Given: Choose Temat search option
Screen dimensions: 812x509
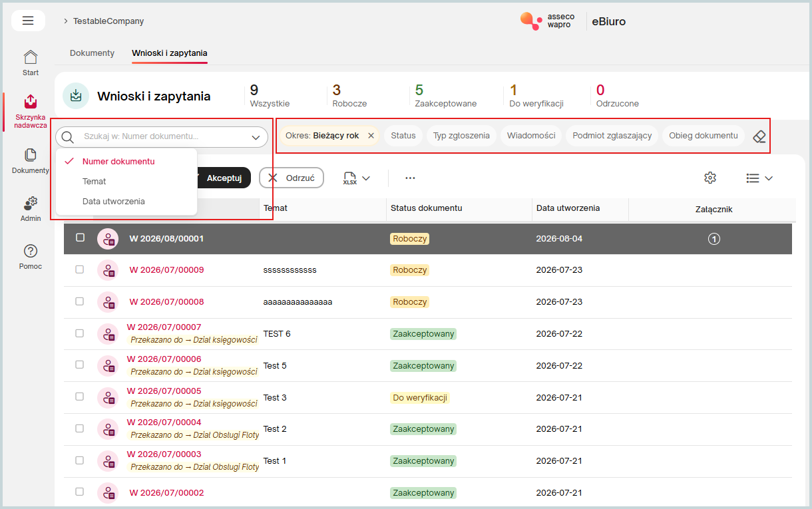Looking at the screenshot, I should [126, 181].
